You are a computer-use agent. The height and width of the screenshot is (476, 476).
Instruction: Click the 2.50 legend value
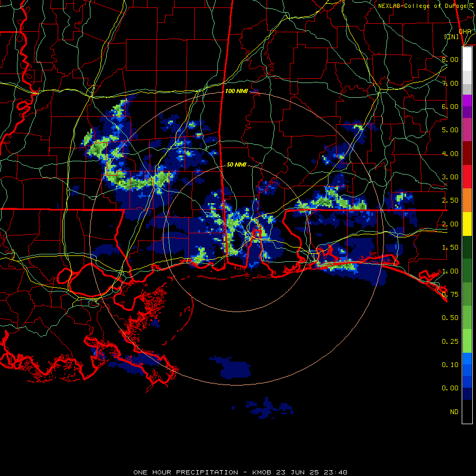point(450,200)
